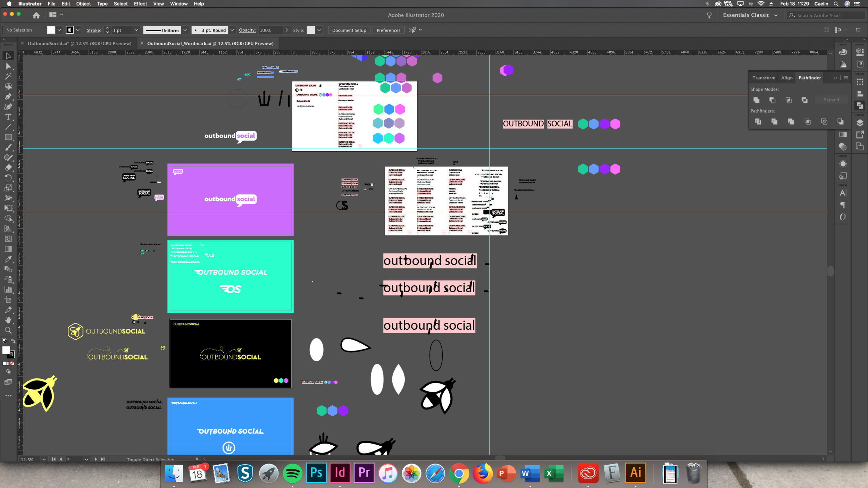Swap fill and stroke colors
The height and width of the screenshot is (488, 868).
pos(13,341)
